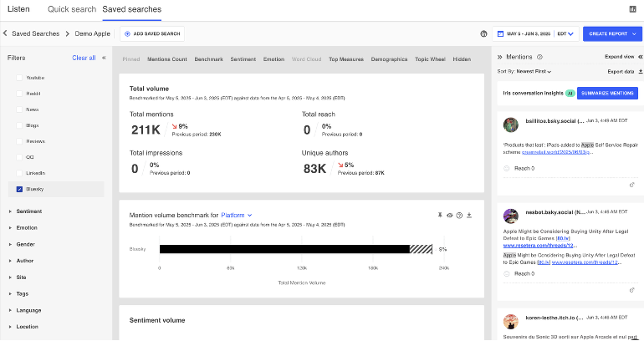Image resolution: width=644 pixels, height=341 pixels.
Task: Switch to the Saved searches tab
Action: click(x=132, y=9)
